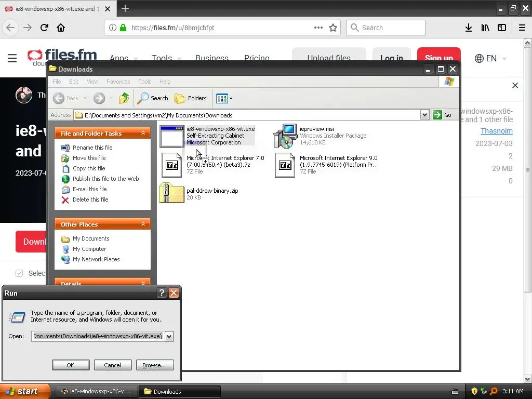
Task: Click E-mail this file task
Action: tap(89, 189)
